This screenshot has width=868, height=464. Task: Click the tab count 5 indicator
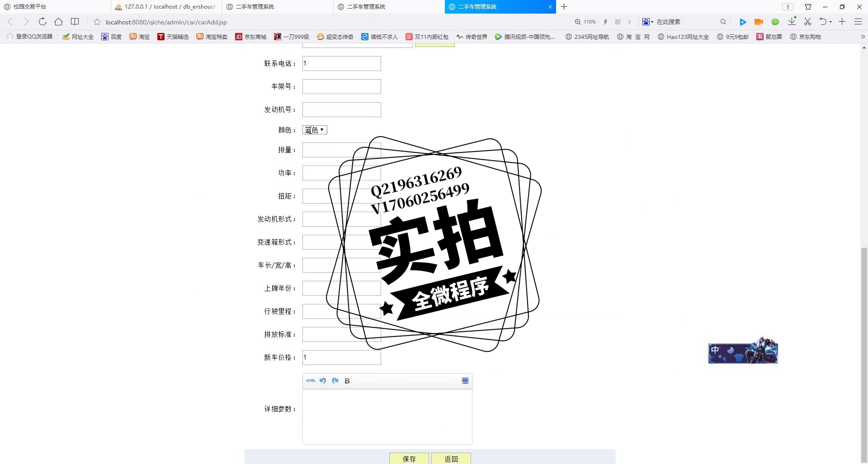coord(788,7)
